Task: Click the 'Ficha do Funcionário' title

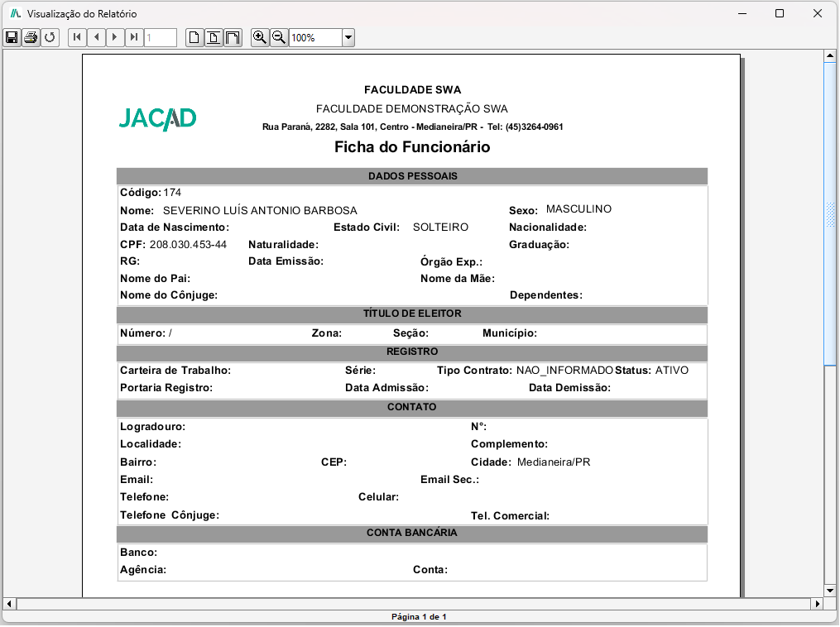Action: point(412,146)
